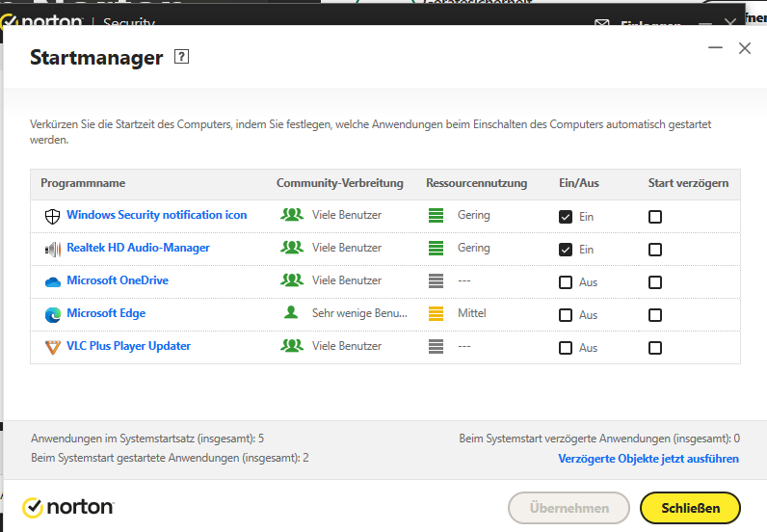Screen dimensions: 767x532
Task: Disable Windows Security notification icon at startup
Action: pos(566,217)
